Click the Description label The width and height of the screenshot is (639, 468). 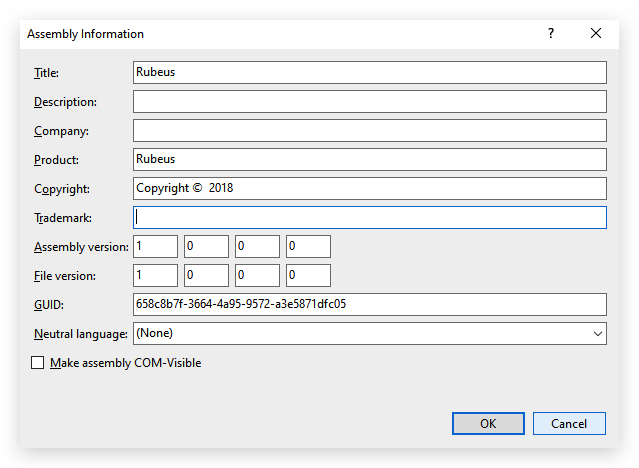66,102
